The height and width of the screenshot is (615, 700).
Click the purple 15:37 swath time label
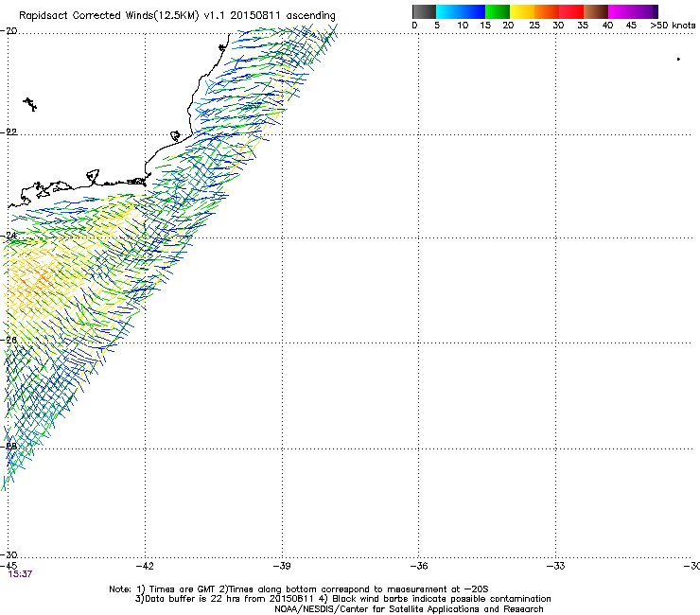(20, 574)
